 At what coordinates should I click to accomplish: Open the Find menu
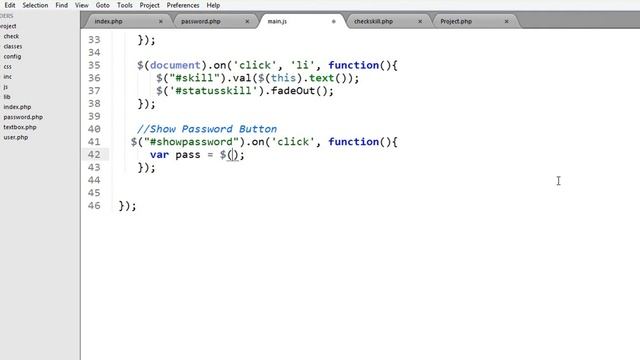click(62, 5)
